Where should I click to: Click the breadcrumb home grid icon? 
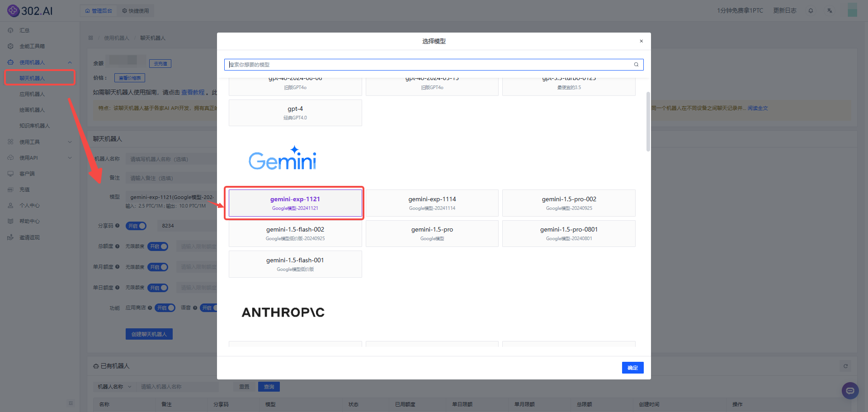point(90,38)
